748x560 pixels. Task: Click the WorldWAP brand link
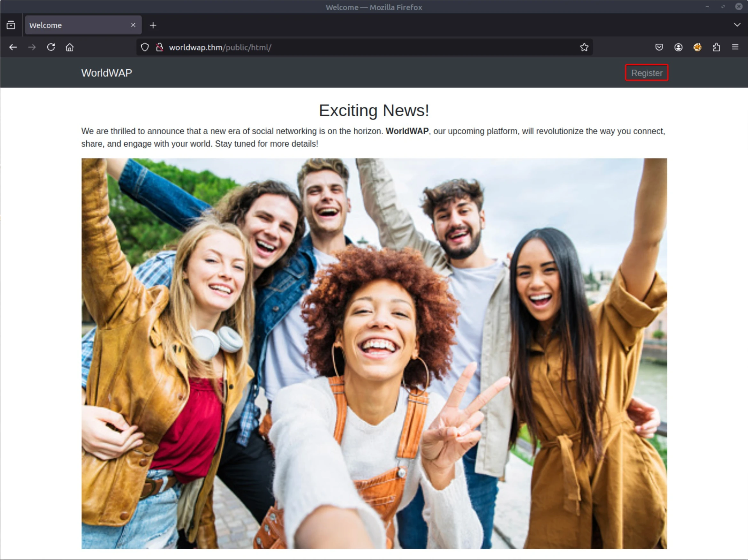[x=106, y=73]
